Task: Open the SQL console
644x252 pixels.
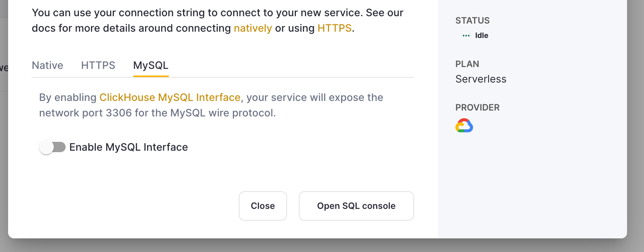Action: point(356,206)
